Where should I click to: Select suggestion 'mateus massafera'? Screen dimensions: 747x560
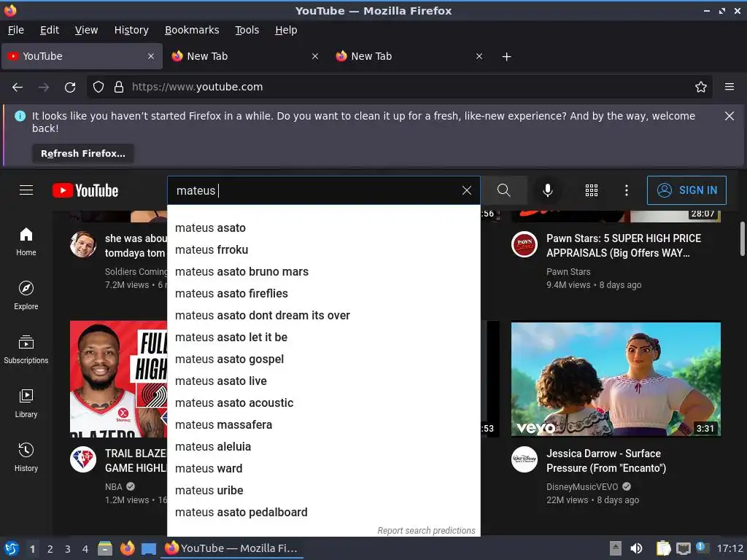323,425
